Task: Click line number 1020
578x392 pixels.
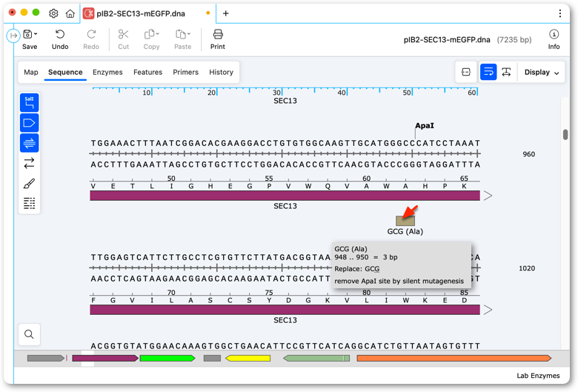Action: click(527, 268)
